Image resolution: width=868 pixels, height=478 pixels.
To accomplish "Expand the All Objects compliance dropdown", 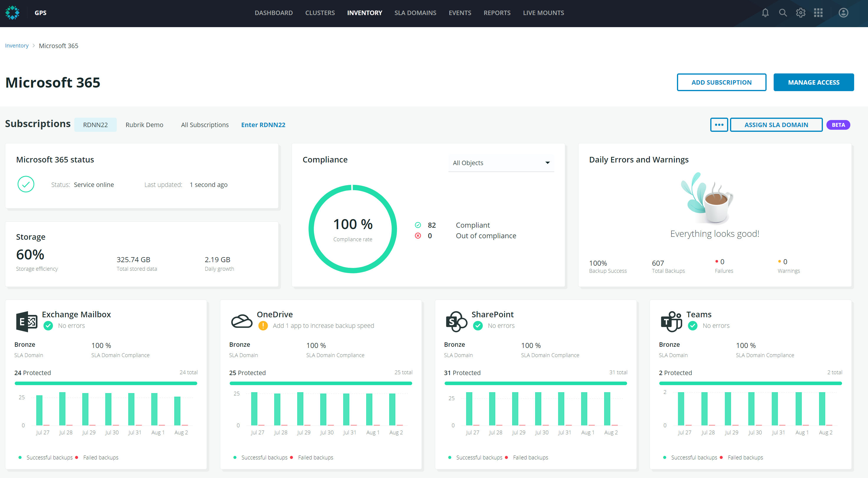I will tap(501, 163).
